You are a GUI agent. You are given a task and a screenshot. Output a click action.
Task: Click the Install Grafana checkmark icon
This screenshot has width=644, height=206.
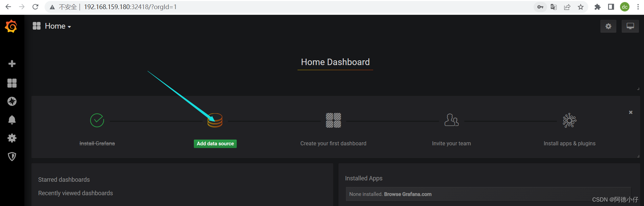(x=97, y=120)
